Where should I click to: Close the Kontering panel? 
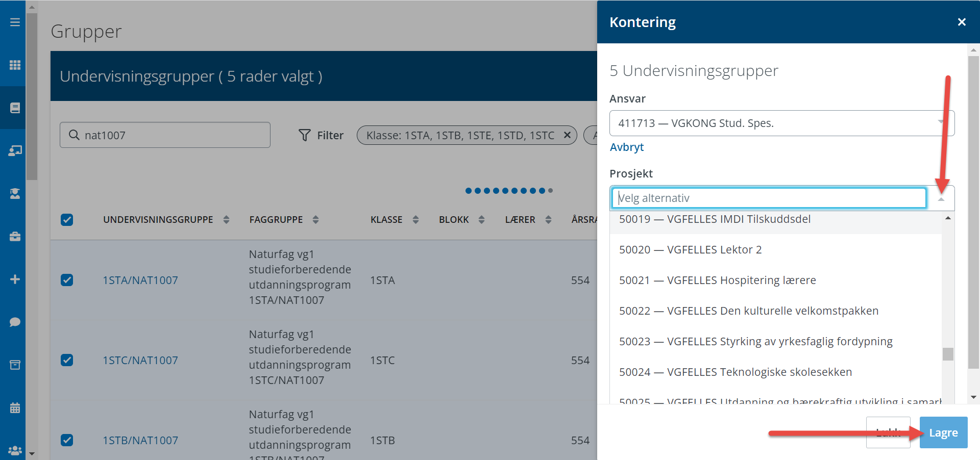click(x=962, y=22)
